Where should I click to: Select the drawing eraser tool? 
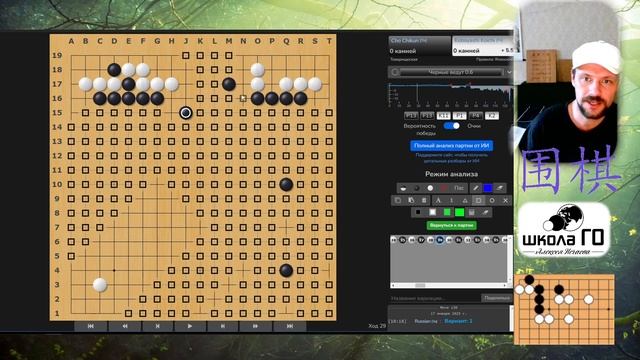coord(500,188)
